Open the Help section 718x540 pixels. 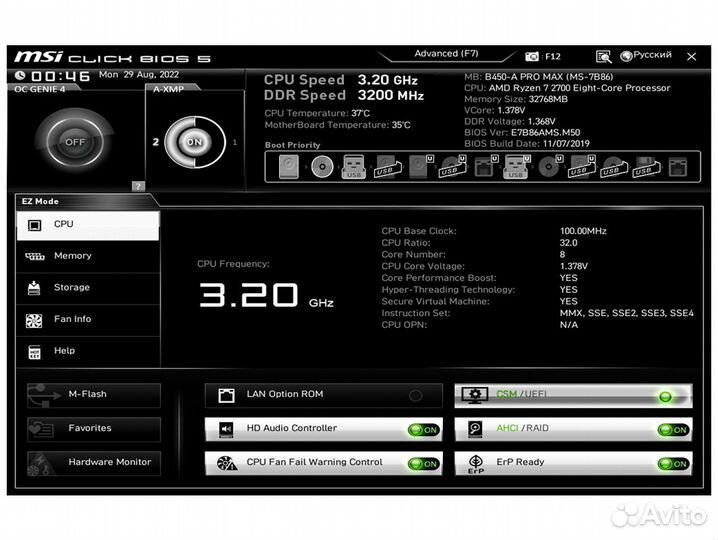(x=88, y=351)
